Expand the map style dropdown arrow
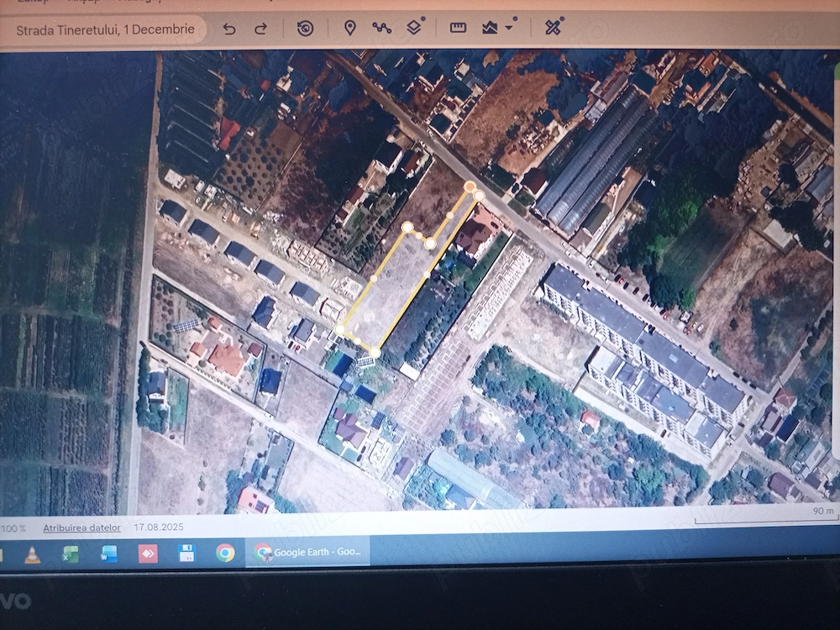The width and height of the screenshot is (840, 630). click(509, 26)
